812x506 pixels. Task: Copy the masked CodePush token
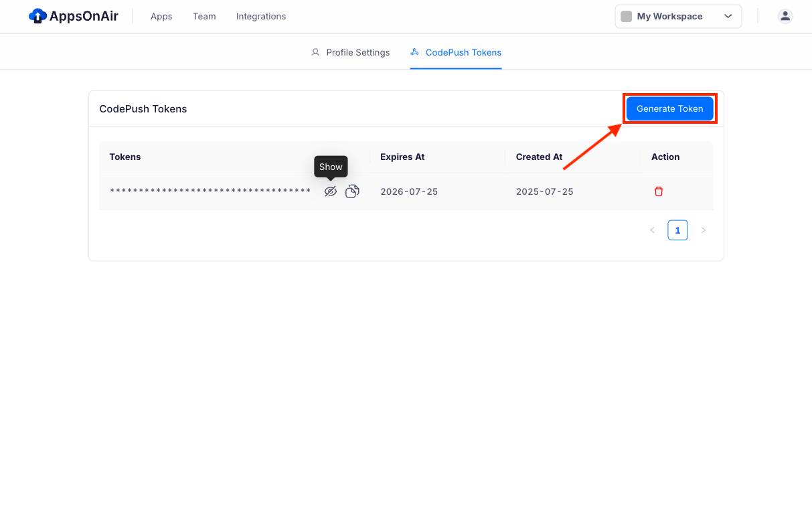point(352,191)
